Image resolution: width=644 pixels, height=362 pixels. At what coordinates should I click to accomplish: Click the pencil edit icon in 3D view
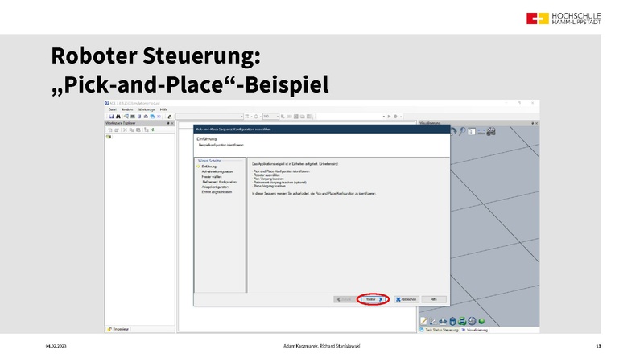423,321
